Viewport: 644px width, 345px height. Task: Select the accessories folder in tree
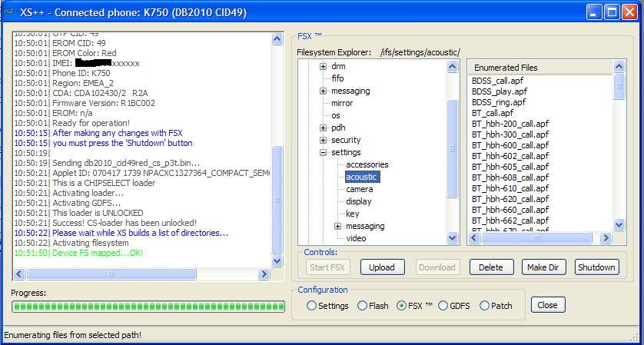367,164
